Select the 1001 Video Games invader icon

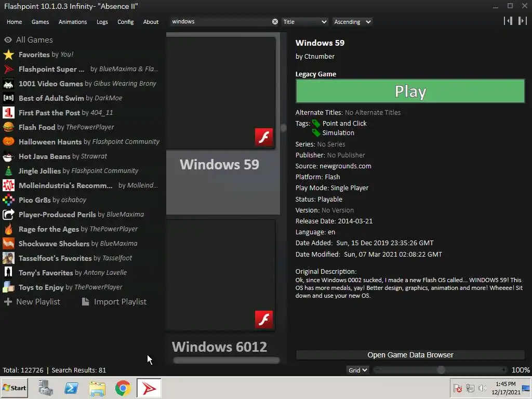click(x=8, y=84)
